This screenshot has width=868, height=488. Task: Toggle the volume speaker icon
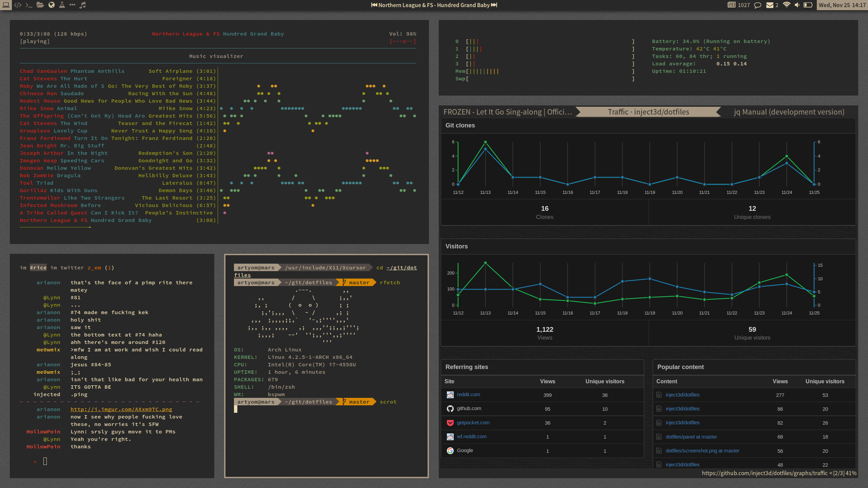coord(797,5)
